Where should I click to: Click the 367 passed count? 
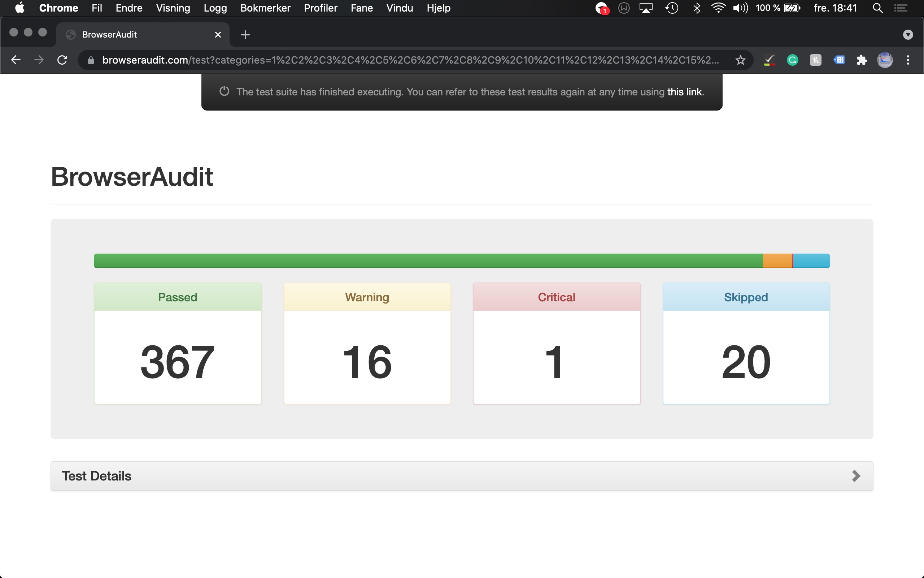point(178,362)
